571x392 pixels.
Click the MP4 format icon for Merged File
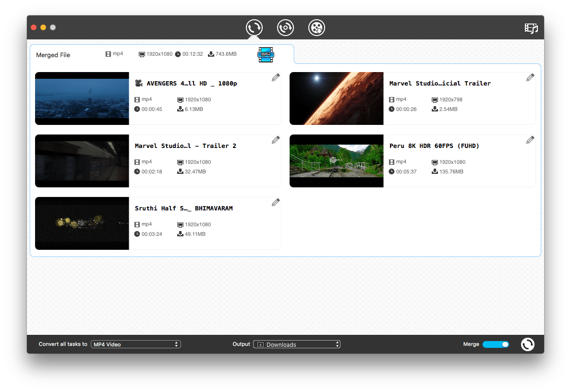point(266,55)
